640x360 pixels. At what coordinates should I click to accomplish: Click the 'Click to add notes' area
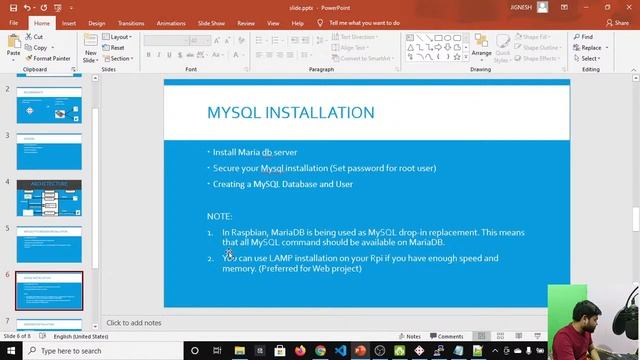pyautogui.click(x=133, y=323)
